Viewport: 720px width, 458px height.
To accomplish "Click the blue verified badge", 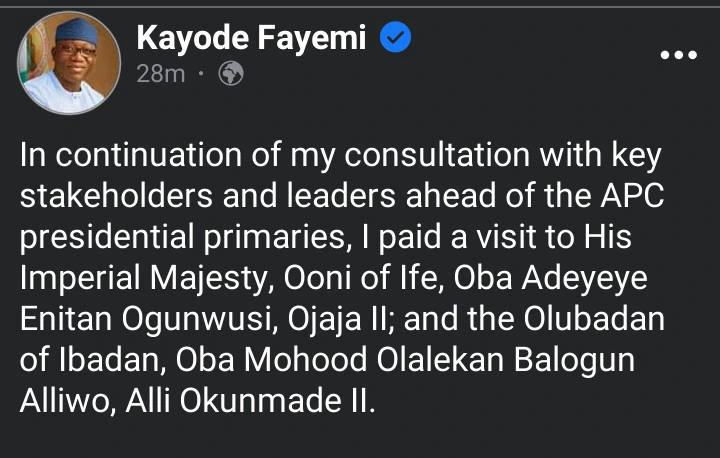I will coord(397,39).
